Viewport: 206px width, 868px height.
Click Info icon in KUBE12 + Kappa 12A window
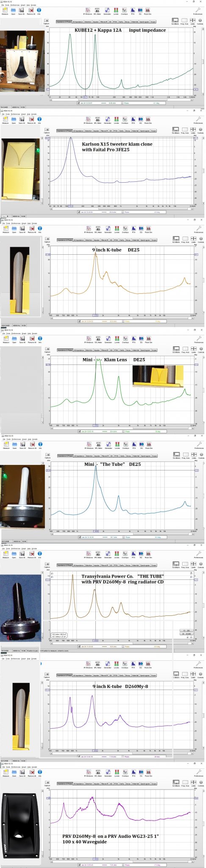tap(39, 10)
